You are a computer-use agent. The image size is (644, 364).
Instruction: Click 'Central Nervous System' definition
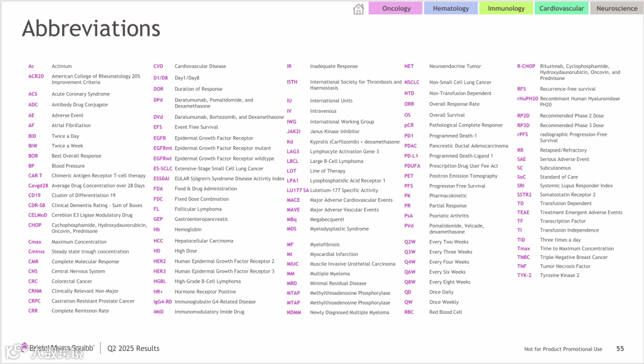tap(78, 272)
